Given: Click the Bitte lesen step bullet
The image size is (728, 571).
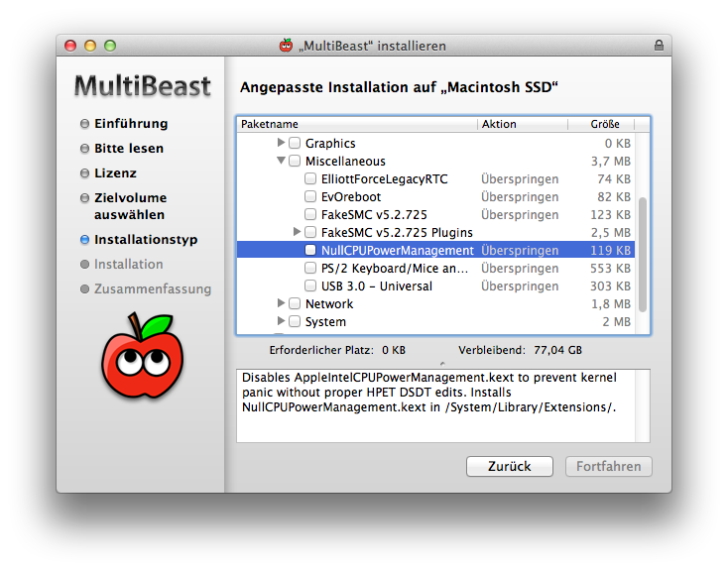Looking at the screenshot, I should point(84,149).
